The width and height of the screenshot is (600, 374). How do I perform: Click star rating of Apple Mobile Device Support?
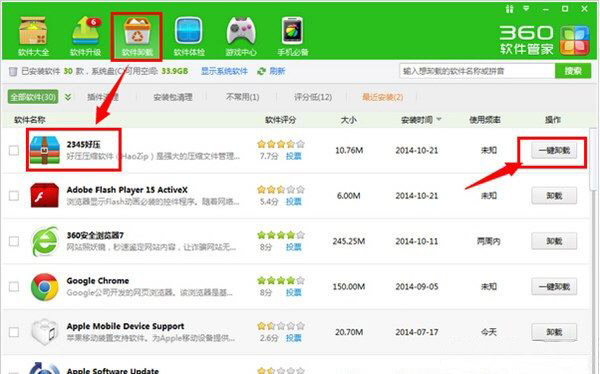[281, 326]
